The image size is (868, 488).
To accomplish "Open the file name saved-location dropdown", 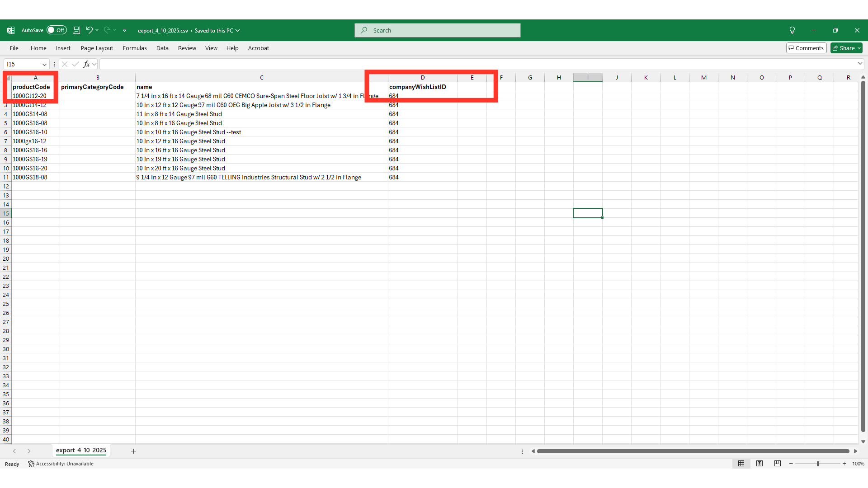I will [238, 30].
